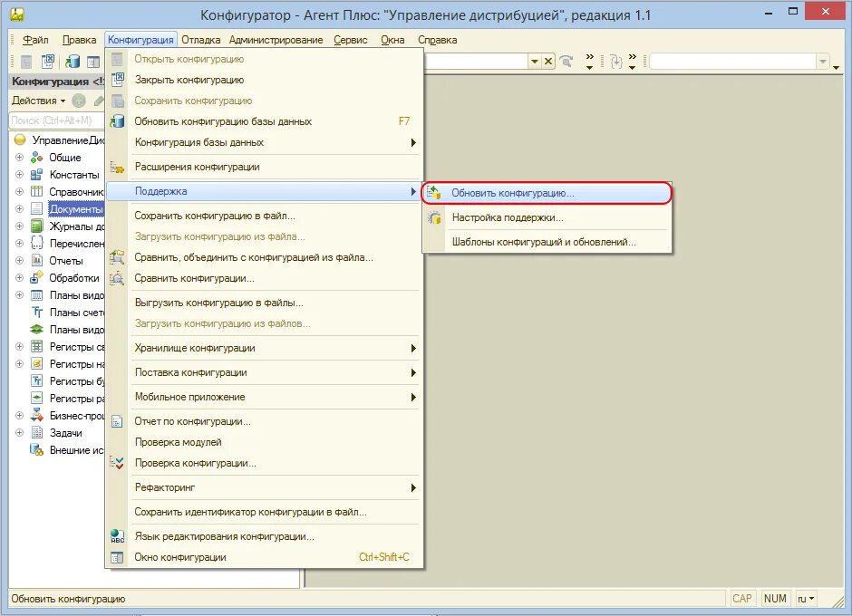Select the Перечисления tree item
The image size is (852, 616).
pyautogui.click(x=76, y=244)
